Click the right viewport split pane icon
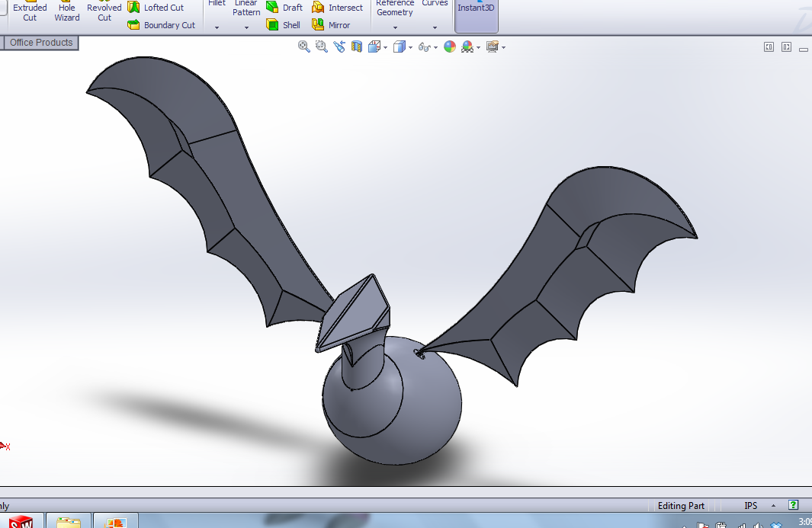The height and width of the screenshot is (528, 812). coord(787,47)
